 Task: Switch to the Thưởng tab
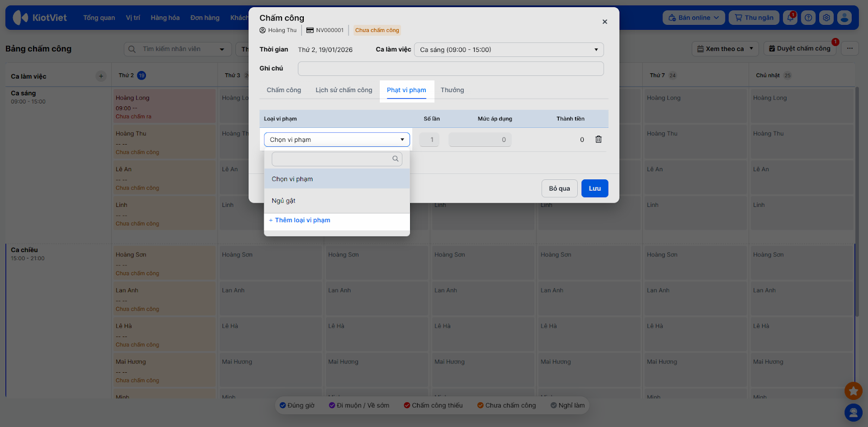(452, 90)
